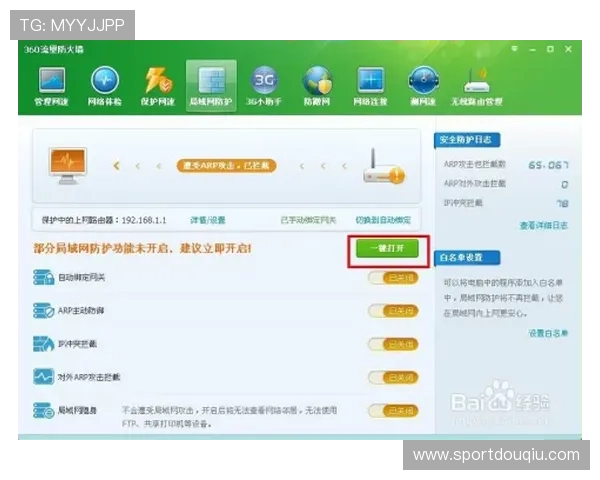
Task: Click the ARP对外攻击拦截 log label
Action: (x=474, y=184)
